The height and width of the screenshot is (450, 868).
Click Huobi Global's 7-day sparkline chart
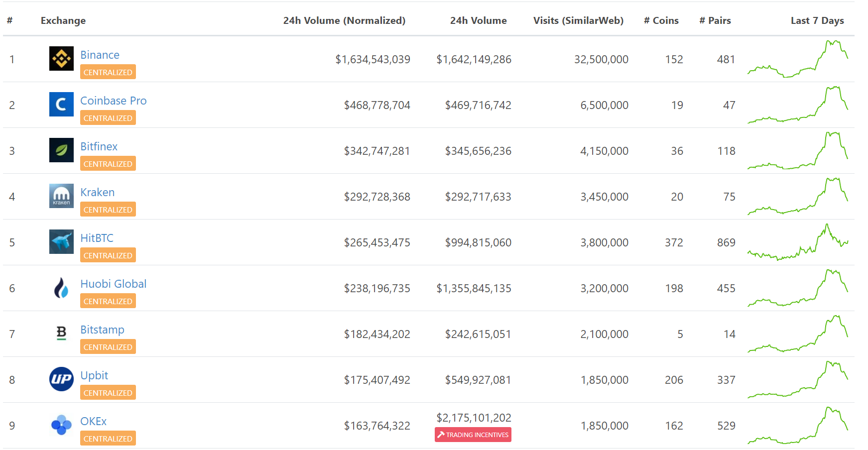click(798, 288)
